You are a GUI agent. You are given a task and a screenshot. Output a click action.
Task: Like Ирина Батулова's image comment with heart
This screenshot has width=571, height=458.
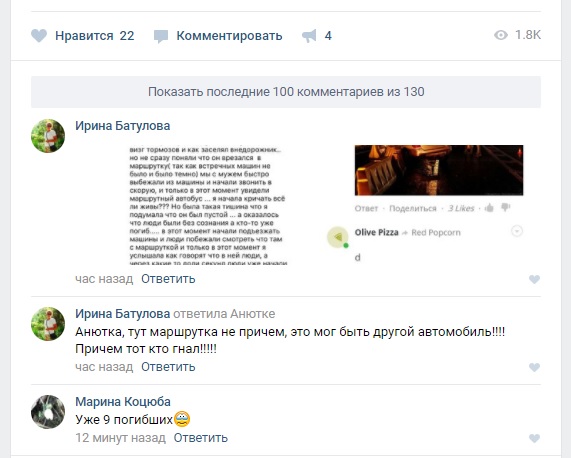[534, 279]
